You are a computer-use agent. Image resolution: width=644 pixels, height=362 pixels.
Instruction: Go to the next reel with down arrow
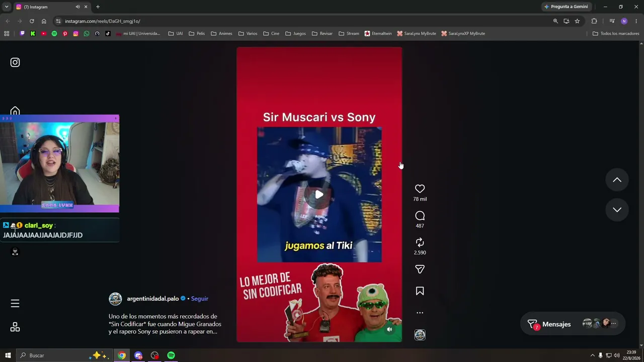point(617,210)
